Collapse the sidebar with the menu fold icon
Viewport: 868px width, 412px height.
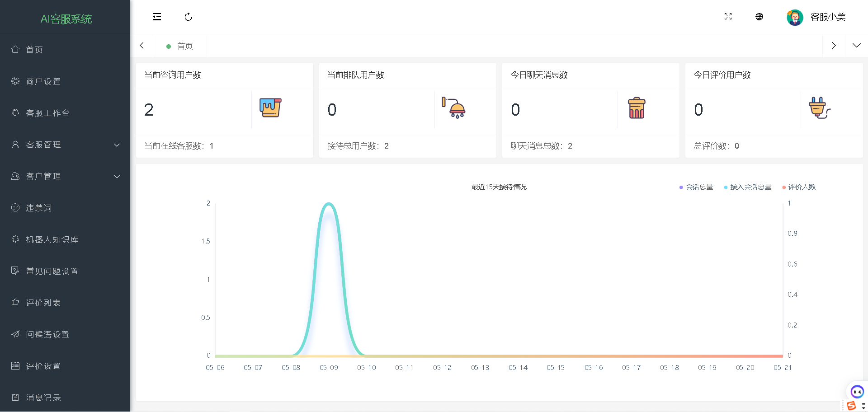[157, 17]
